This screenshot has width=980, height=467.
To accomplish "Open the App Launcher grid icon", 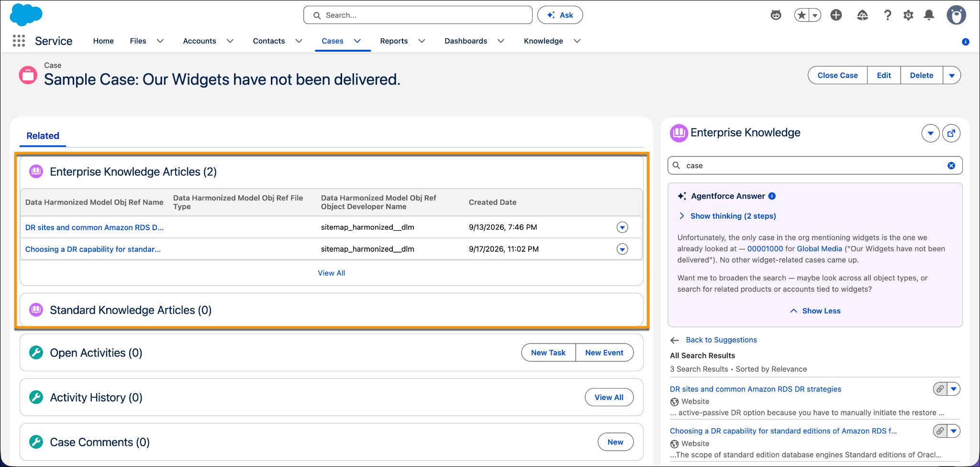I will click(x=19, y=41).
